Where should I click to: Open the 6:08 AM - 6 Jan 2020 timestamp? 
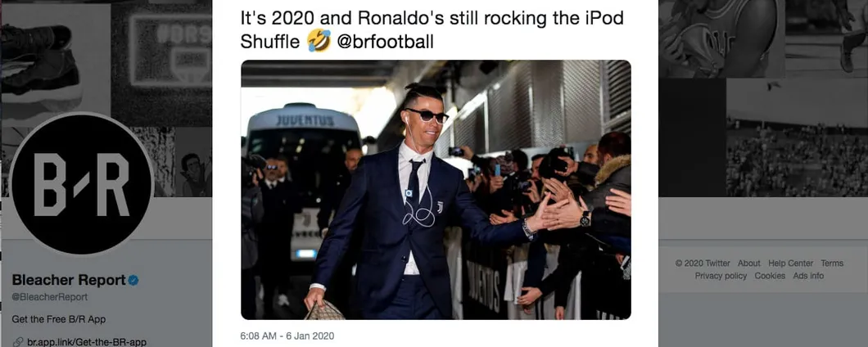click(287, 336)
